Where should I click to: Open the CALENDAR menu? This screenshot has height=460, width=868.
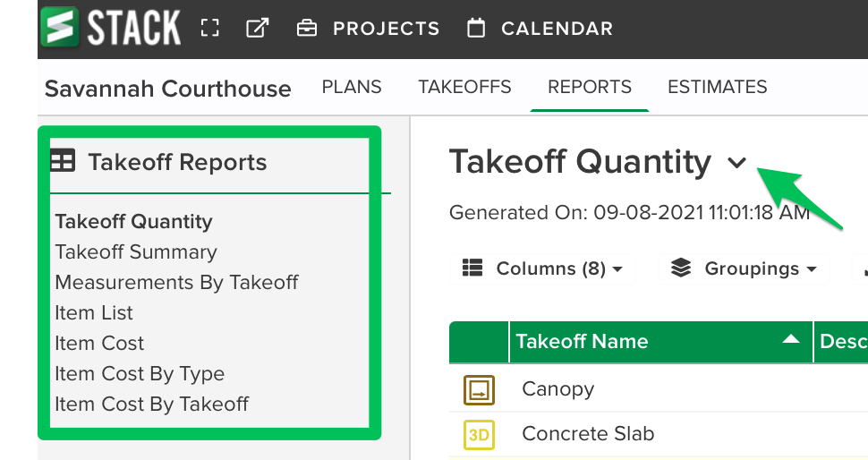click(x=557, y=29)
